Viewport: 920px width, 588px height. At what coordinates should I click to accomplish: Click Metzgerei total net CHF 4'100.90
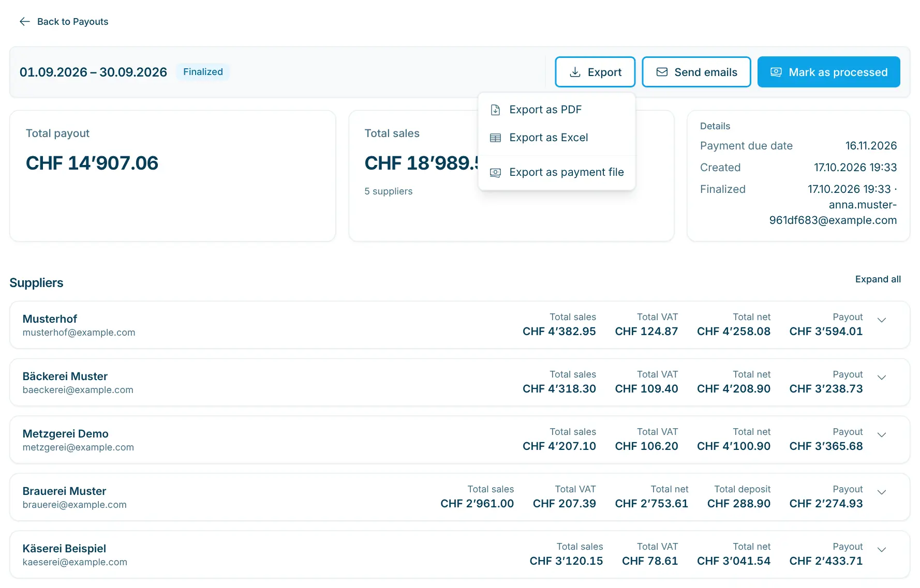[x=733, y=446]
